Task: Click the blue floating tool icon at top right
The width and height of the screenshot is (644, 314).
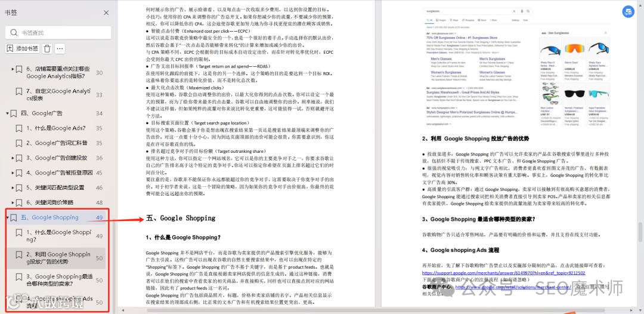Action: point(627,11)
